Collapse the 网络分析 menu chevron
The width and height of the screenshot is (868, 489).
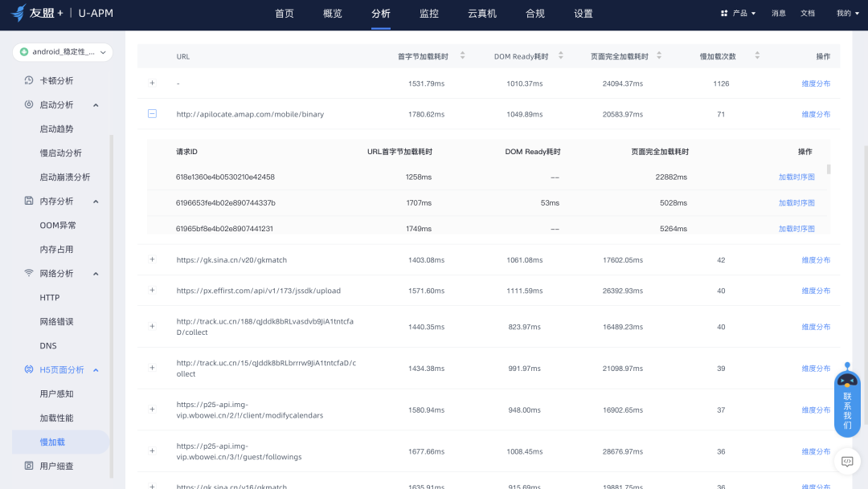96,274
